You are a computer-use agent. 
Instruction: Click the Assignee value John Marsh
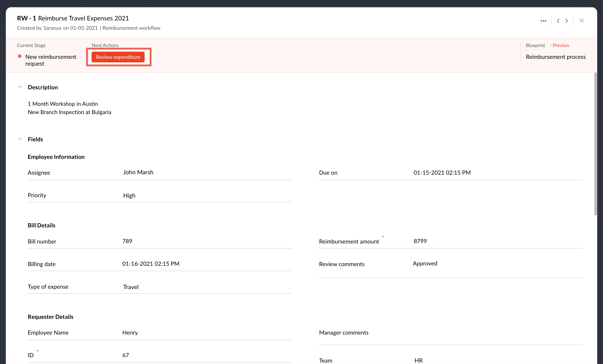pyautogui.click(x=138, y=172)
